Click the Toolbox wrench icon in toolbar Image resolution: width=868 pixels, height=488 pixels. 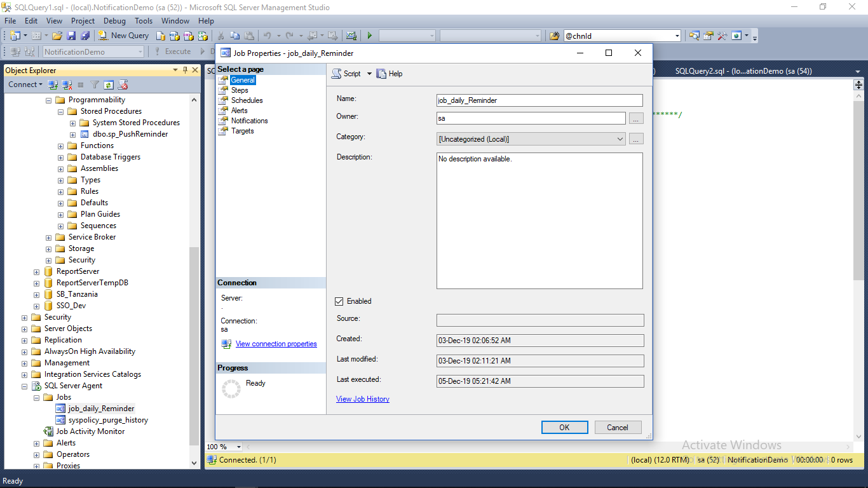point(722,36)
